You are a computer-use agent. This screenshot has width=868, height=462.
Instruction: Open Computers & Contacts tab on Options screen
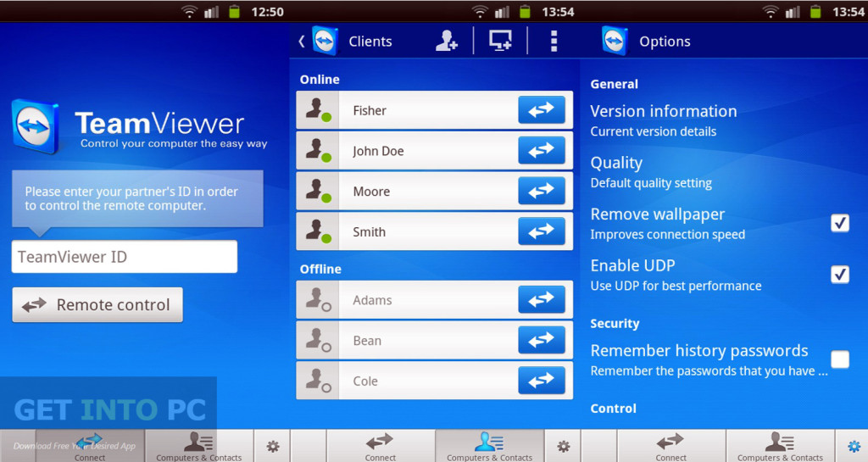pos(780,447)
